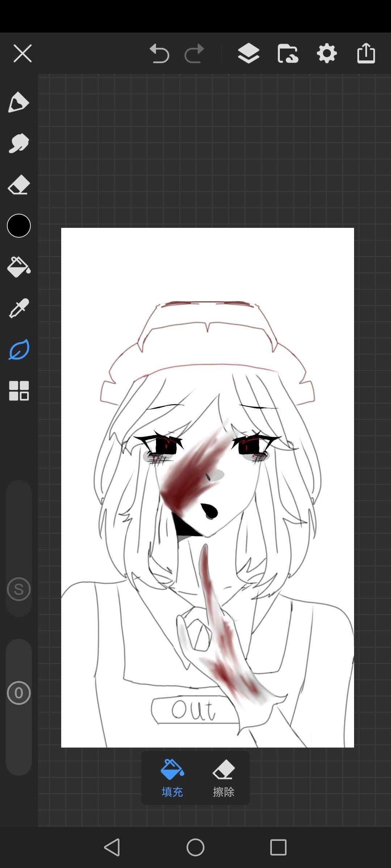Open the grid panels menu icon
The width and height of the screenshot is (391, 868).
click(x=19, y=391)
